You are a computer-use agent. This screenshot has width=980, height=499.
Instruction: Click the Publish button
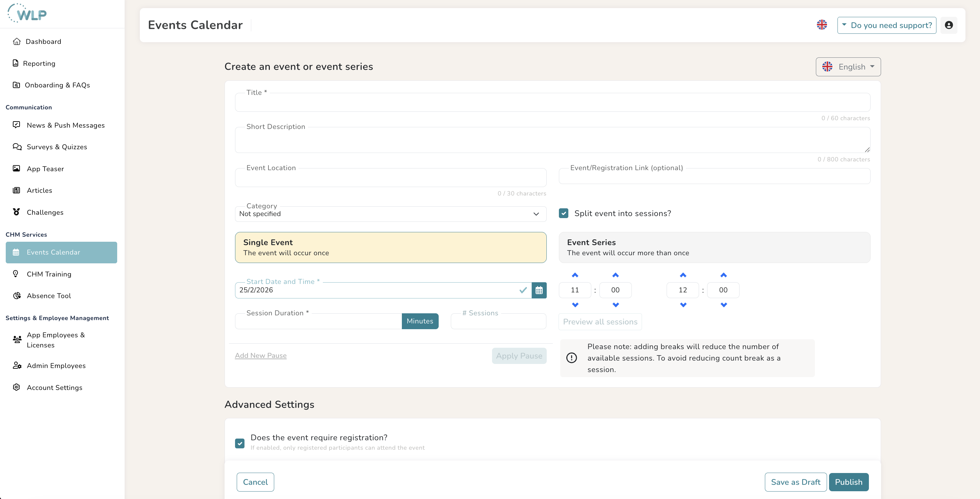(848, 482)
